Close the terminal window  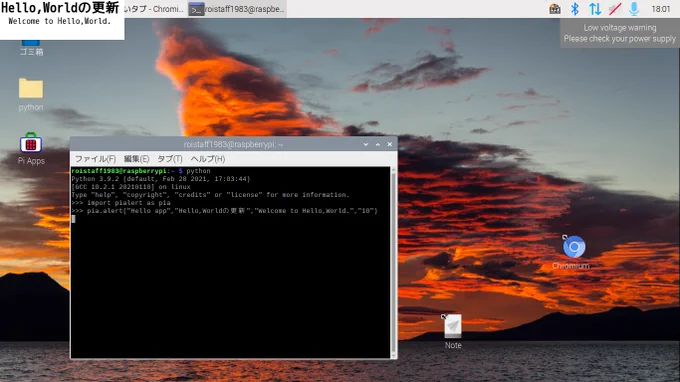point(389,144)
